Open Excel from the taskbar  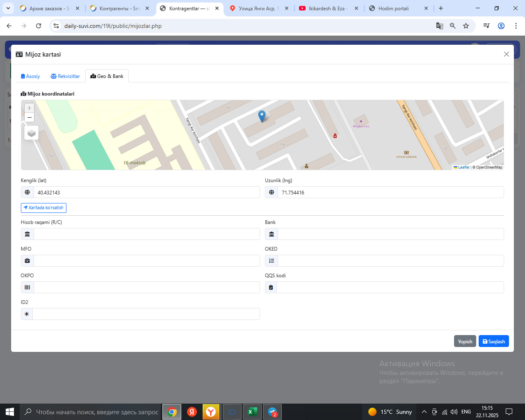tap(252, 412)
